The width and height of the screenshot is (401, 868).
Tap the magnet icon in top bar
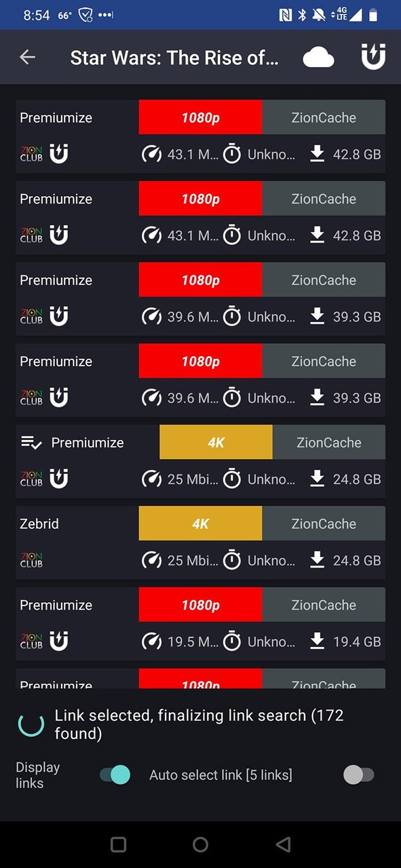(373, 56)
